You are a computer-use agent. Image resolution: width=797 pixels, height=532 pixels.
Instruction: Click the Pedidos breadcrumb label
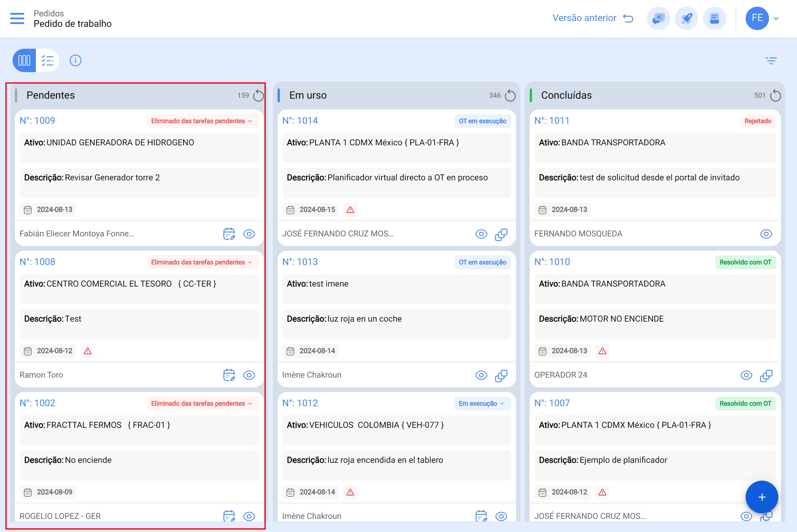coord(48,13)
